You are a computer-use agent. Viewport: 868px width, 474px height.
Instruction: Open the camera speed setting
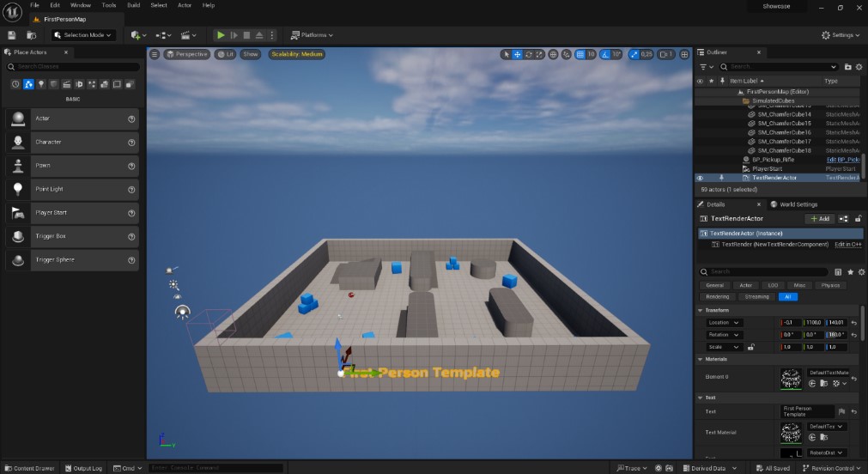[666, 54]
